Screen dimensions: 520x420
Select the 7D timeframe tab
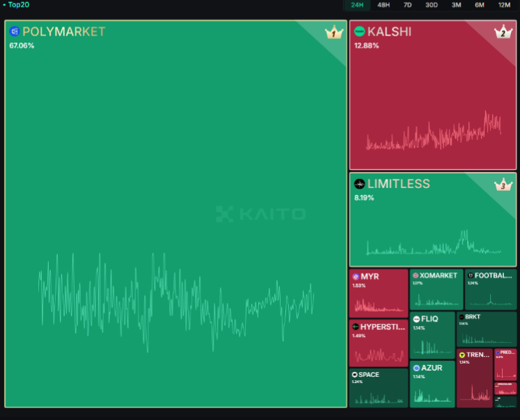[407, 5]
